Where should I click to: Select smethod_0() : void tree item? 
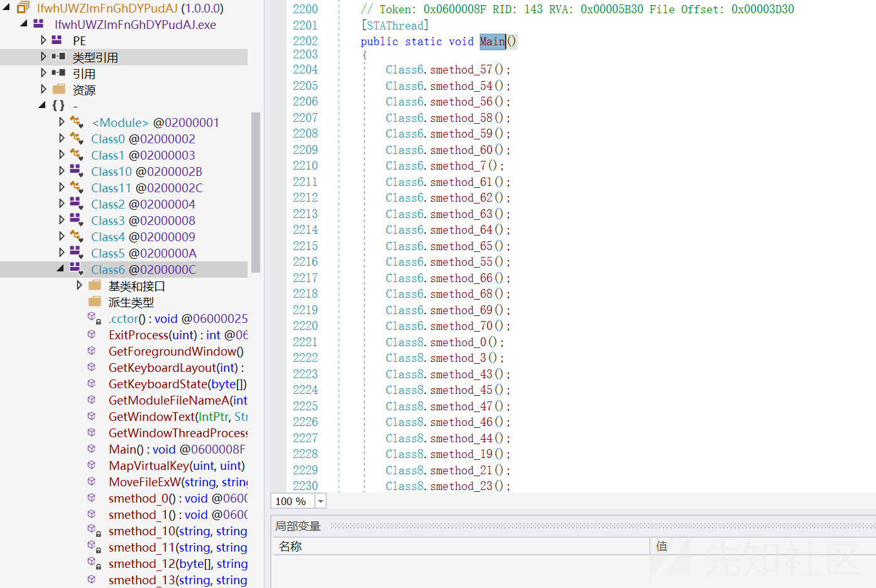pos(178,498)
